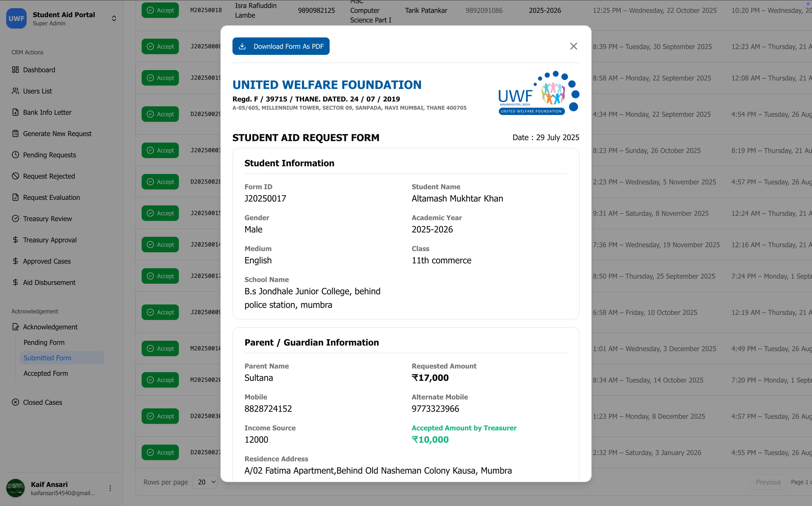Viewport: 812px width, 506px height.
Task: Click alternate mobile 9773323966
Action: (x=435, y=409)
